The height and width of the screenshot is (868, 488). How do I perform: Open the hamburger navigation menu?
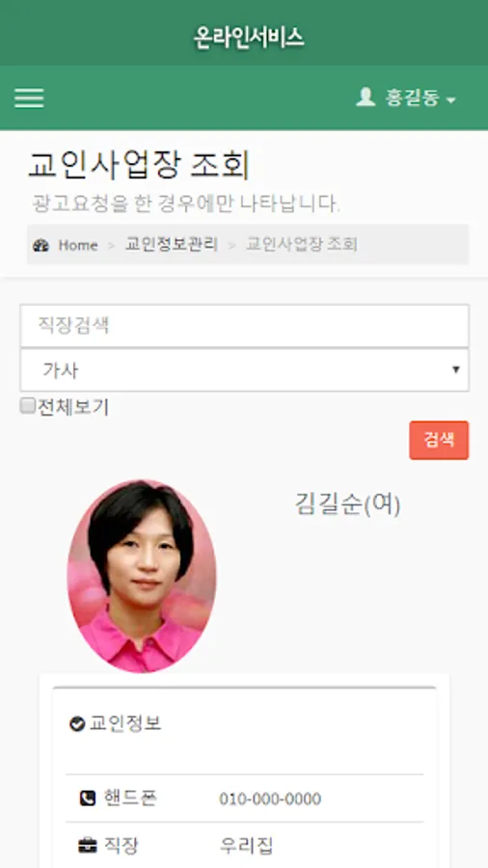coord(29,98)
